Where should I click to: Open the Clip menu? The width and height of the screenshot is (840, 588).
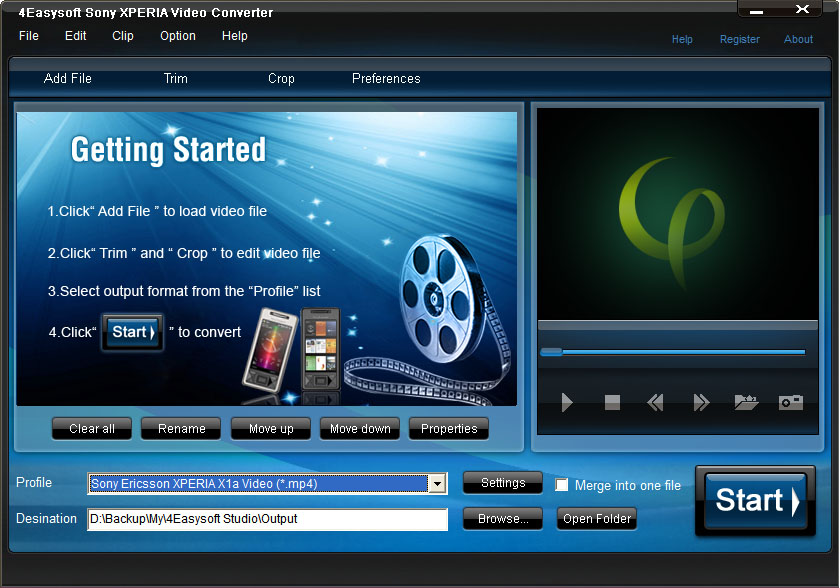(123, 36)
